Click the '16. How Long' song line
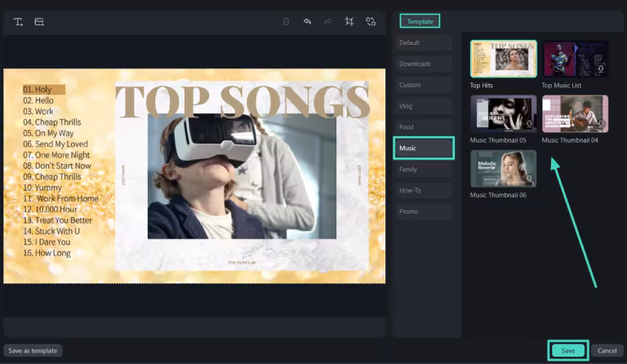The width and height of the screenshot is (627, 364). tap(47, 253)
